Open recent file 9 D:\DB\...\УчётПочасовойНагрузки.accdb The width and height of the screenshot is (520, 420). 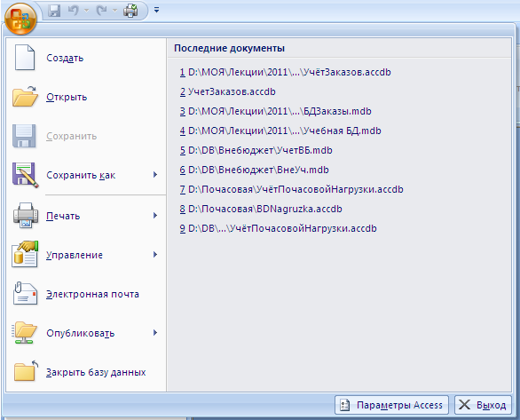pyautogui.click(x=279, y=228)
